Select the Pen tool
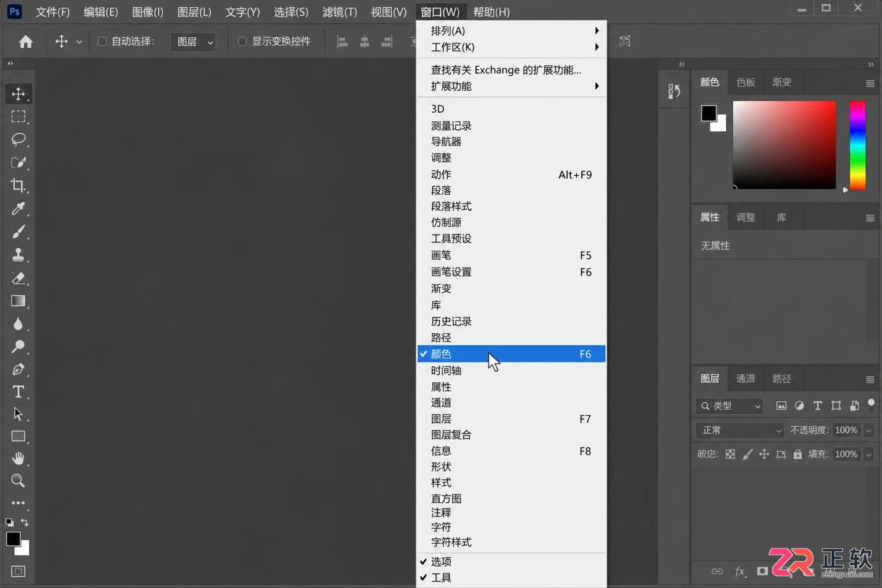The image size is (882, 588). coord(18,369)
